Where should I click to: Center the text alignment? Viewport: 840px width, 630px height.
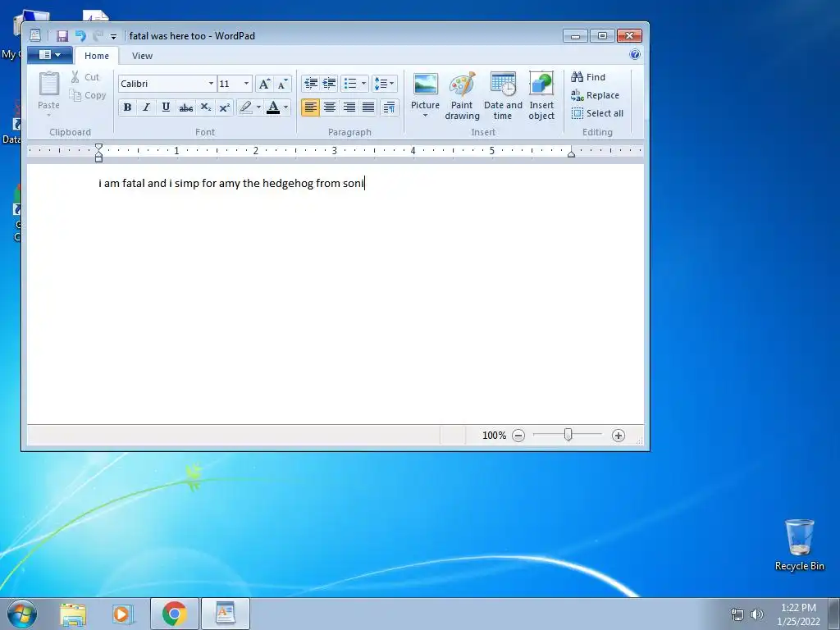(330, 107)
